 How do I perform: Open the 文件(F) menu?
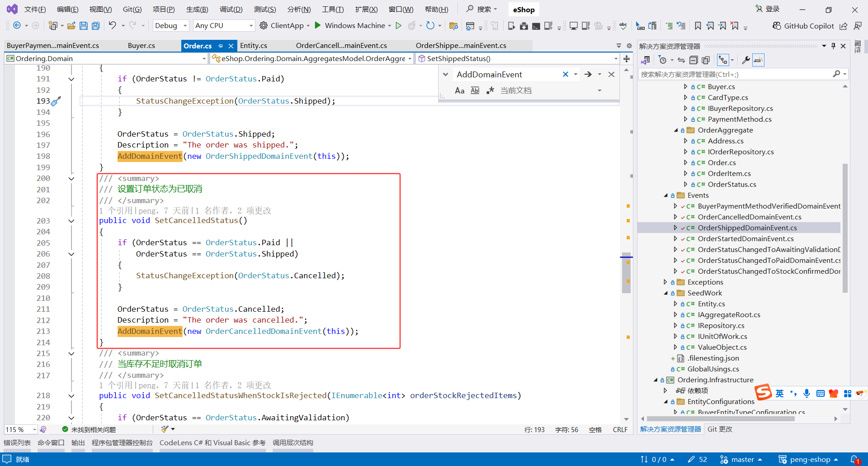(x=35, y=10)
